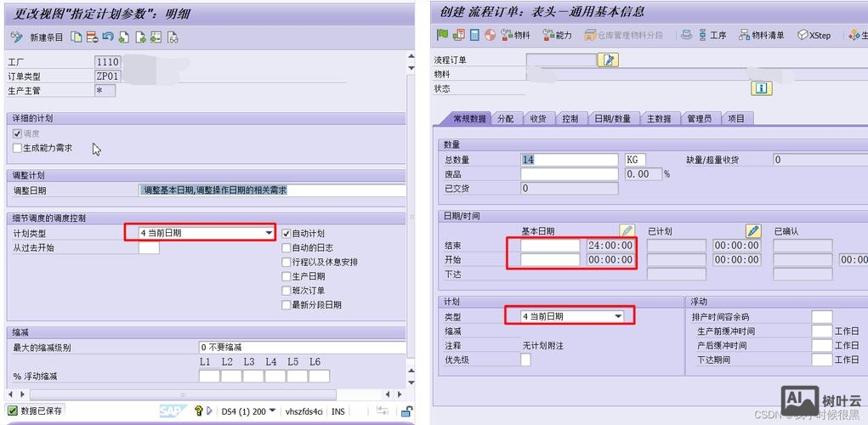The image size is (868, 425).
Task: Click the greyed transfer arrows icon in status bar
Action: (x=382, y=411)
